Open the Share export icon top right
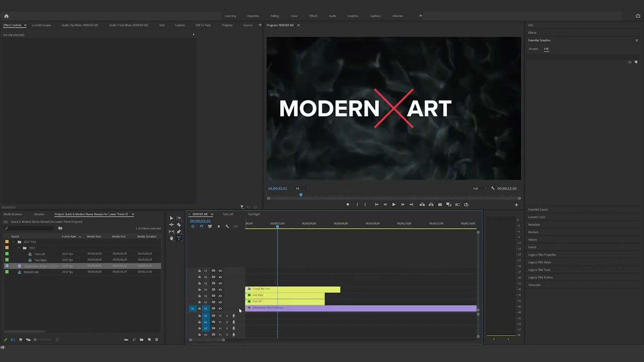The height and width of the screenshot is (362, 644). (x=638, y=16)
